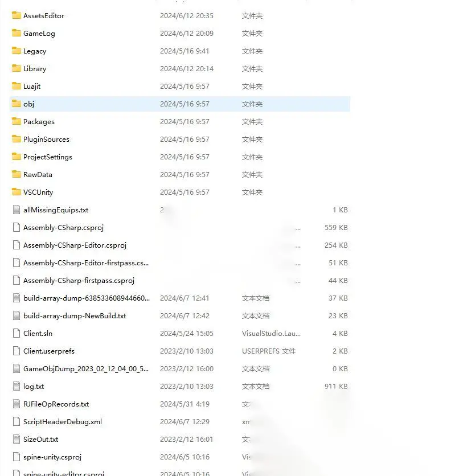The image size is (455, 476).
Task: Click the 911 KB size of log.txt
Action: pos(336,386)
